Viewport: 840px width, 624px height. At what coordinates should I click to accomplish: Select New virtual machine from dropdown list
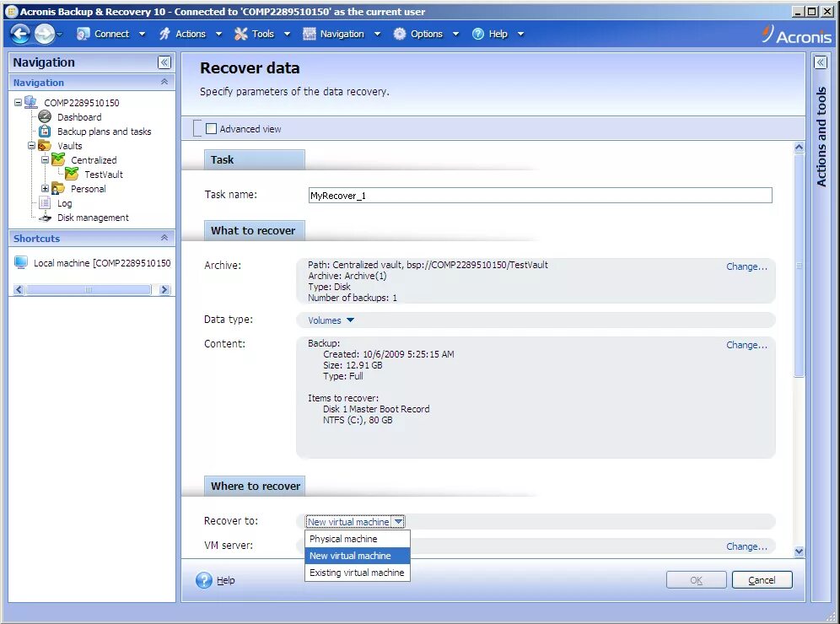point(358,556)
